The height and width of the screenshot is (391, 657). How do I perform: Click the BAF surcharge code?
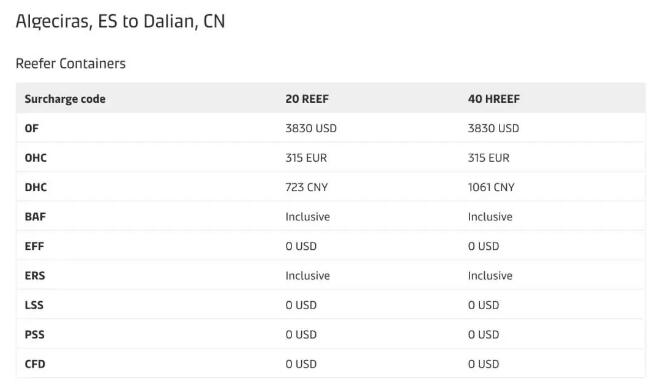[x=35, y=217]
